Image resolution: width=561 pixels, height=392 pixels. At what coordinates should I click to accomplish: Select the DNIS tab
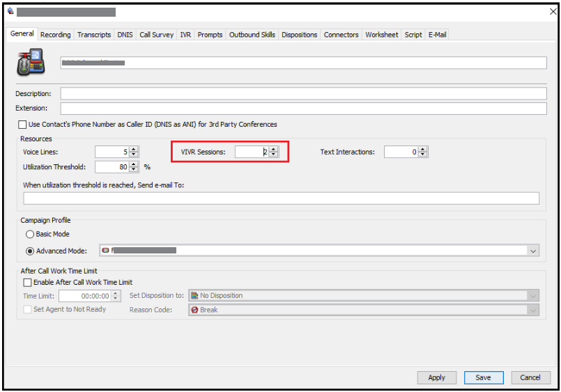[125, 35]
